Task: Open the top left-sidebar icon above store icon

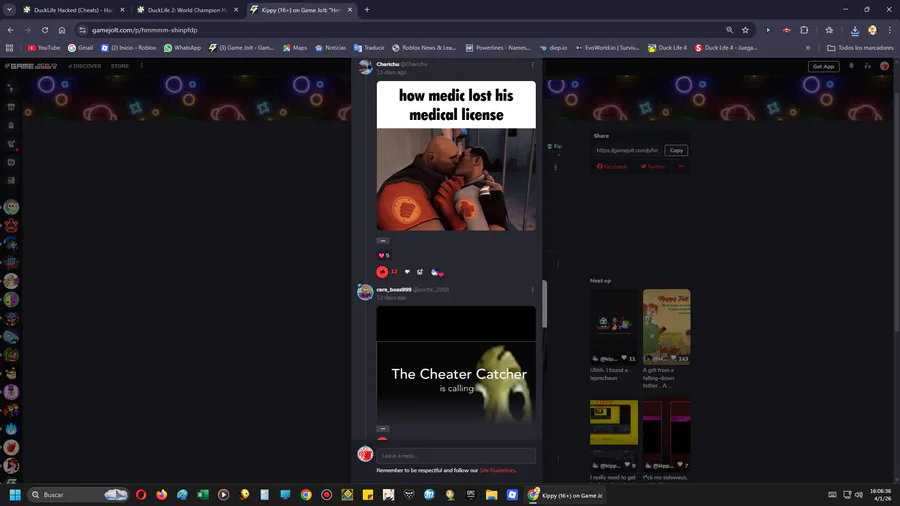Action: (11, 88)
